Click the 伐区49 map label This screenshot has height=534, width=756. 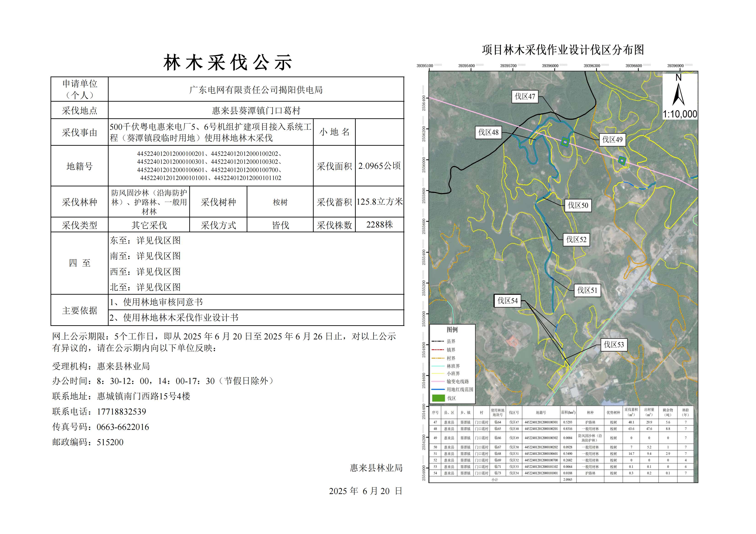click(x=612, y=140)
